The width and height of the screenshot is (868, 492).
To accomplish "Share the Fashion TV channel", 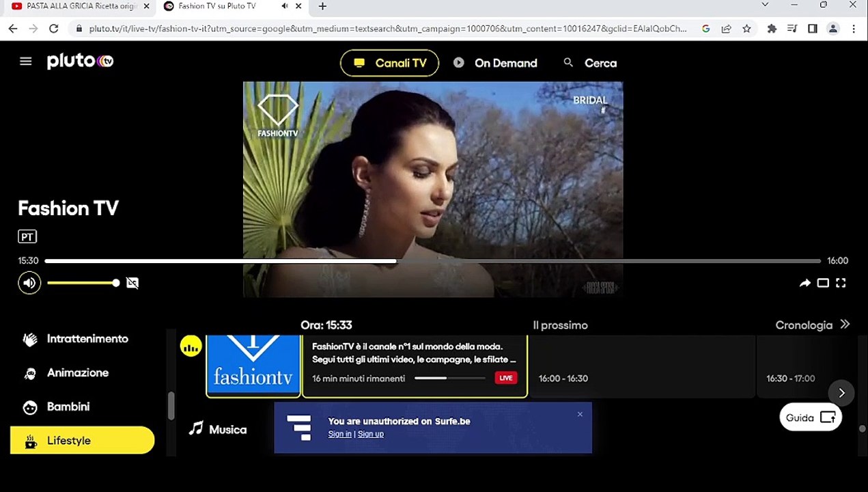I will pyautogui.click(x=805, y=283).
